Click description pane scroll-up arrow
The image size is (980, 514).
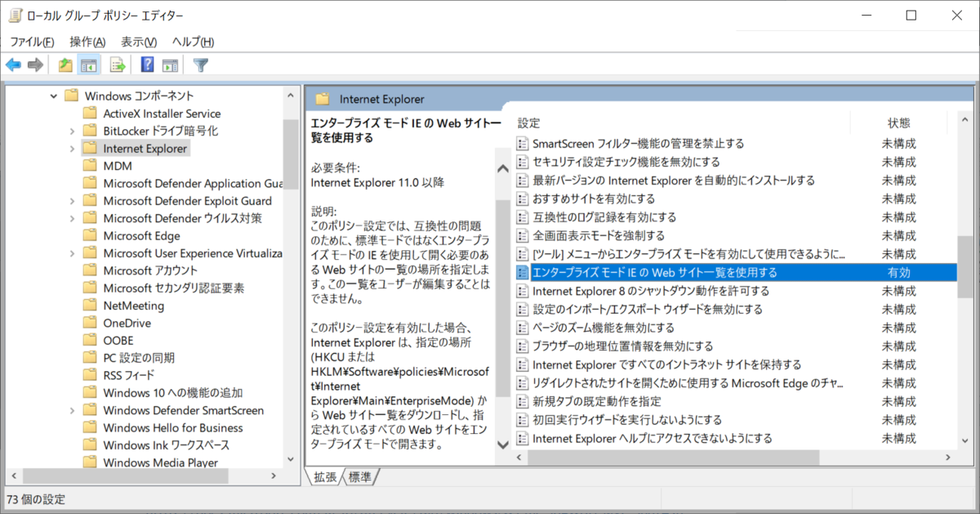(503, 168)
